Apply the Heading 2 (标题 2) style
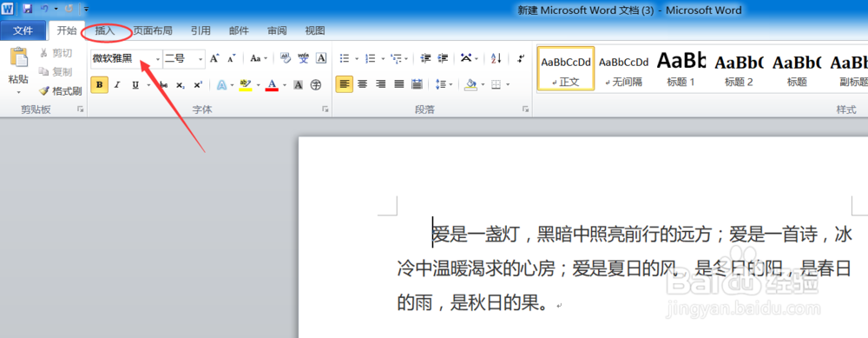Image resolution: width=868 pixels, height=338 pixels. [739, 69]
